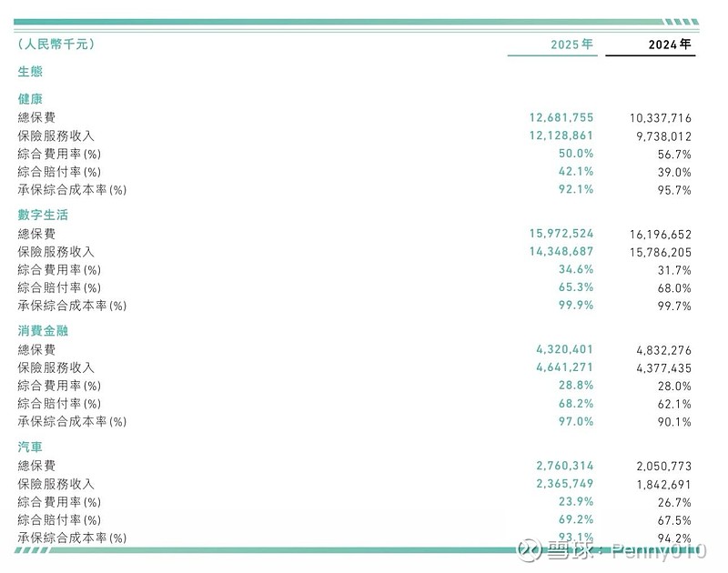Click the 10,337,716 cell
Image resolution: width=728 pixels, height=573 pixels.
click(x=660, y=117)
